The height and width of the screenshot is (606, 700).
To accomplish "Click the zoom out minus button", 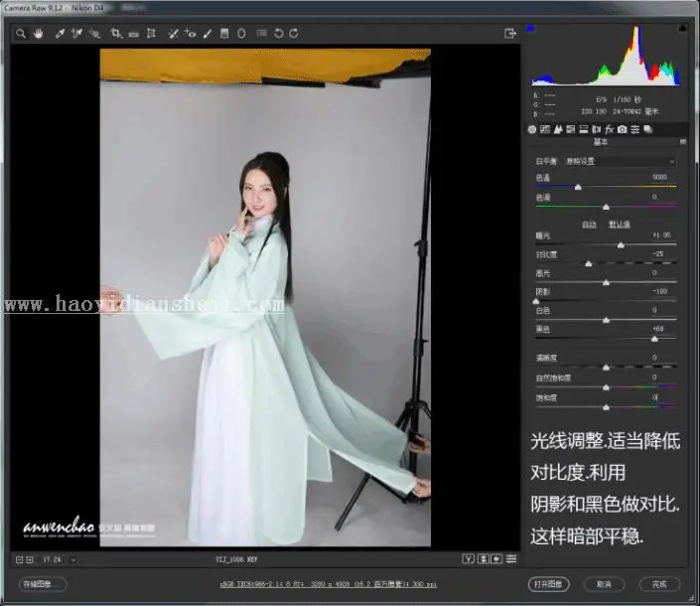I will tap(19, 559).
